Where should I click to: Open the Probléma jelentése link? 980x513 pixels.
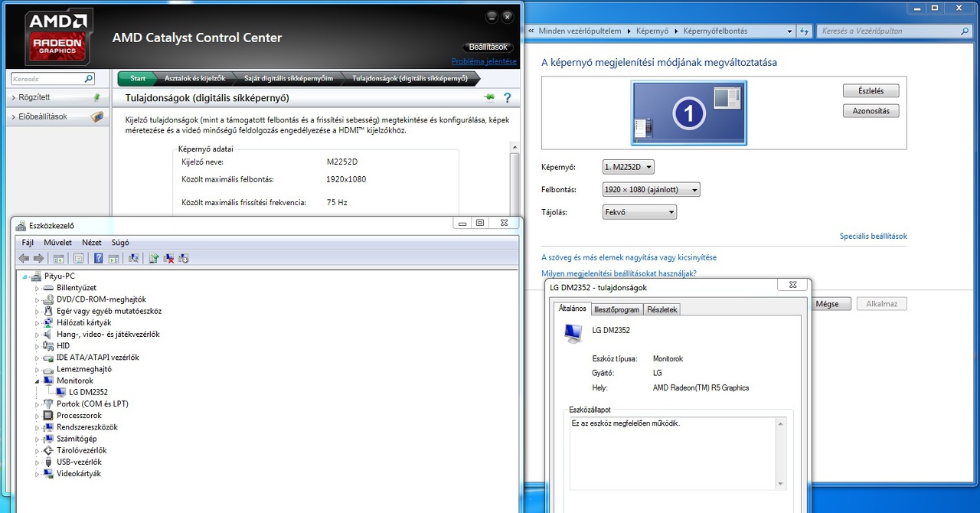484,61
